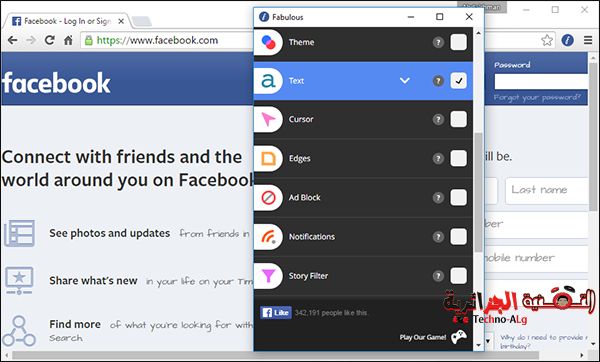Click the Ad Block row label
This screenshot has height=362, width=600.
click(x=304, y=197)
